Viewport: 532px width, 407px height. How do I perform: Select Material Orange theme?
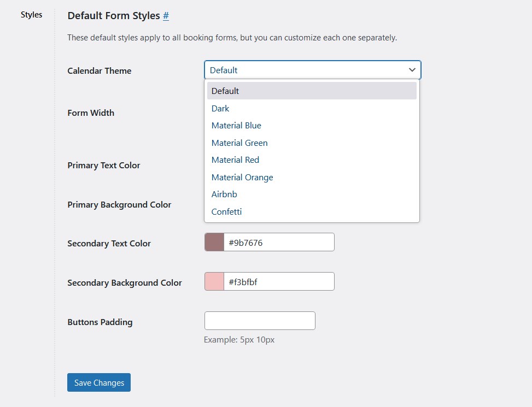pyautogui.click(x=312, y=177)
